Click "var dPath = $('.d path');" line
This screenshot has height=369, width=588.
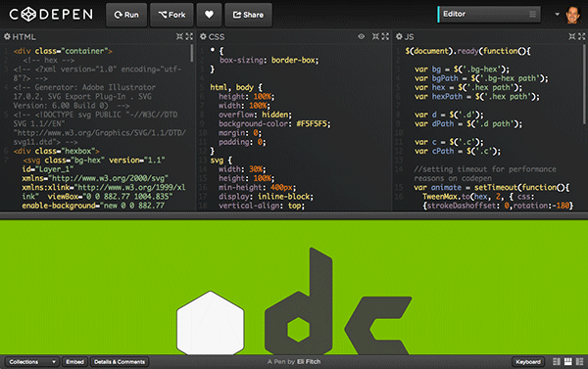pos(468,123)
